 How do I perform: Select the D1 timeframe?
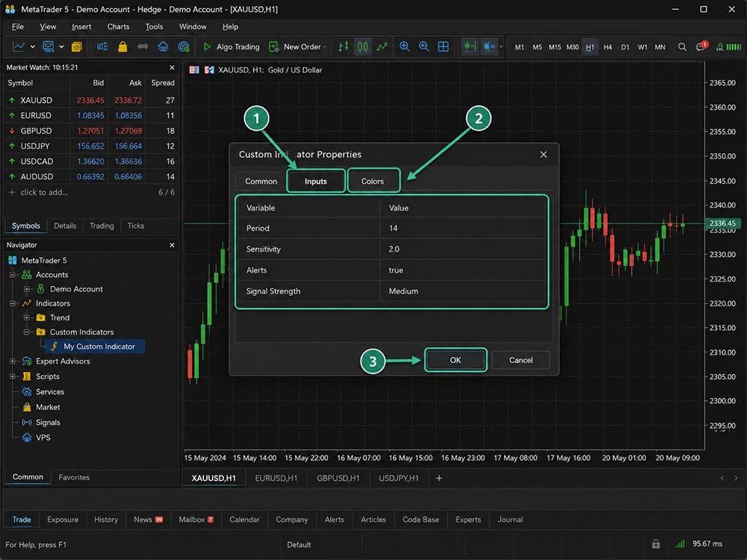click(x=625, y=47)
